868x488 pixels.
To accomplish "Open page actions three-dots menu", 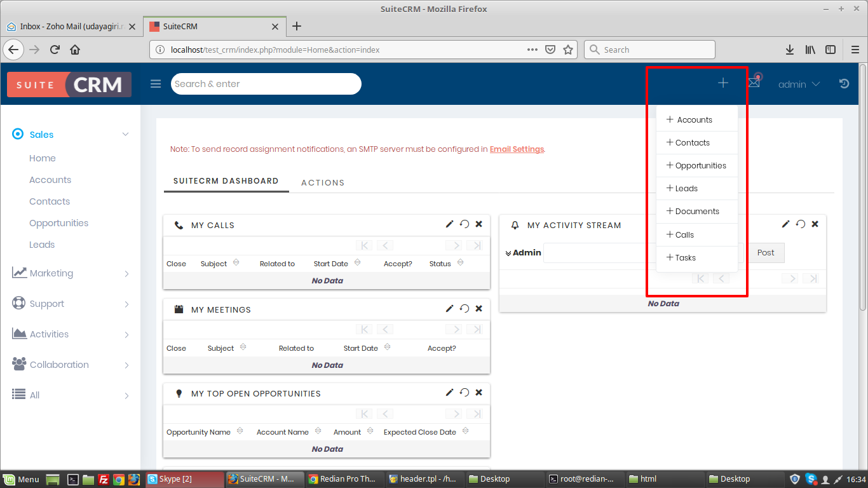I will click(x=532, y=50).
